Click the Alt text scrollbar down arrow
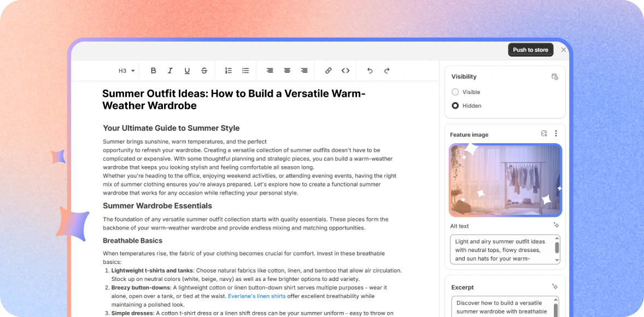 (557, 261)
